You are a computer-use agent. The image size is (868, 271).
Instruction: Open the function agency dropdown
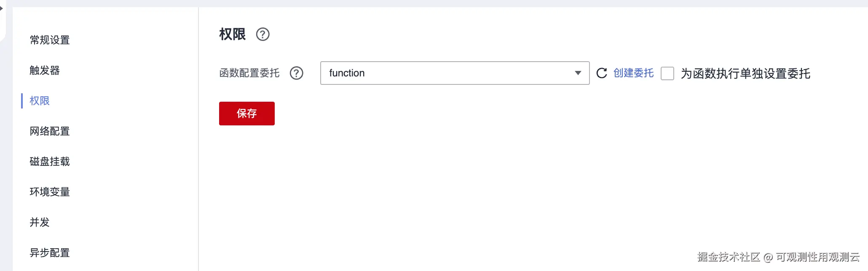pyautogui.click(x=447, y=73)
